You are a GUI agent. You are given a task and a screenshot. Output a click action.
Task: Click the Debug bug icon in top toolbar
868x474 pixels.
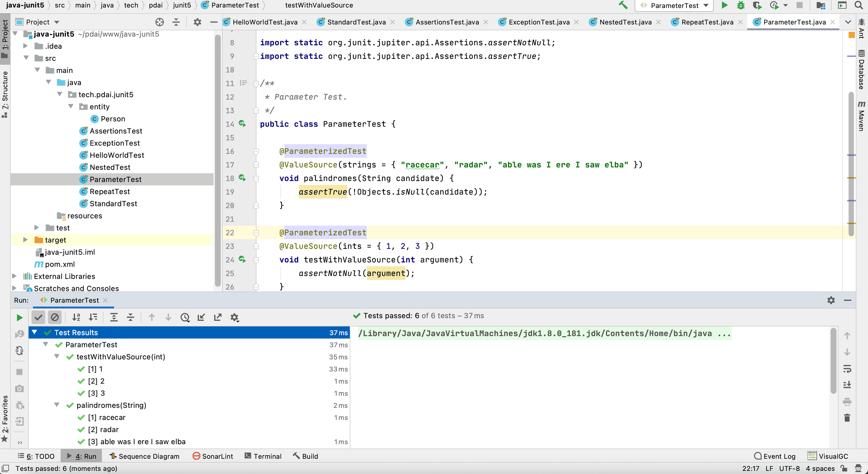click(741, 5)
